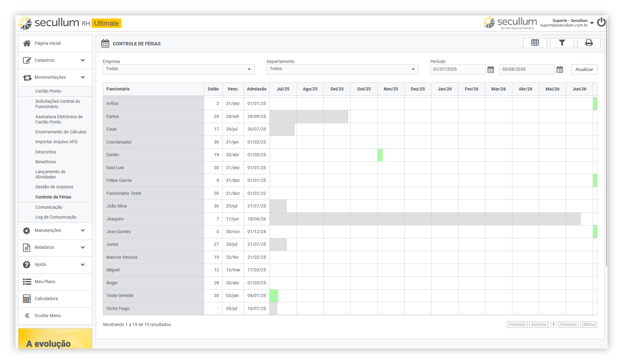Click the Período start date field

pos(457,69)
